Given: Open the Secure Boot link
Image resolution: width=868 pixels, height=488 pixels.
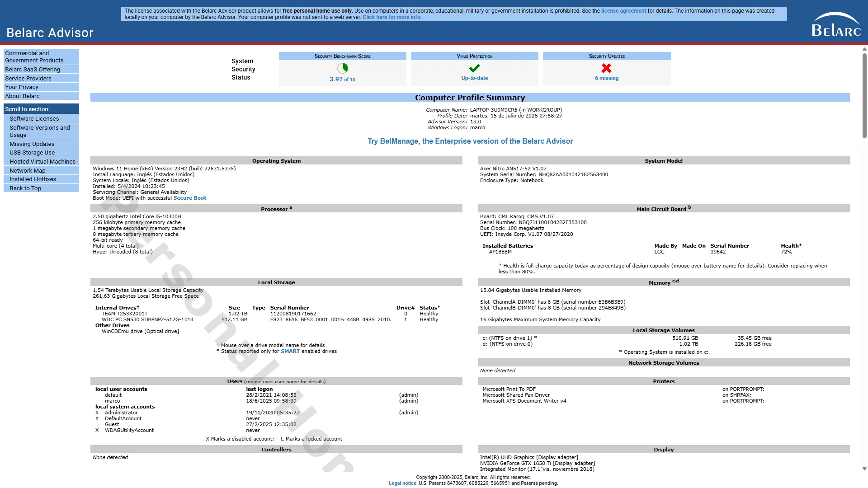Looking at the screenshot, I should [189, 198].
